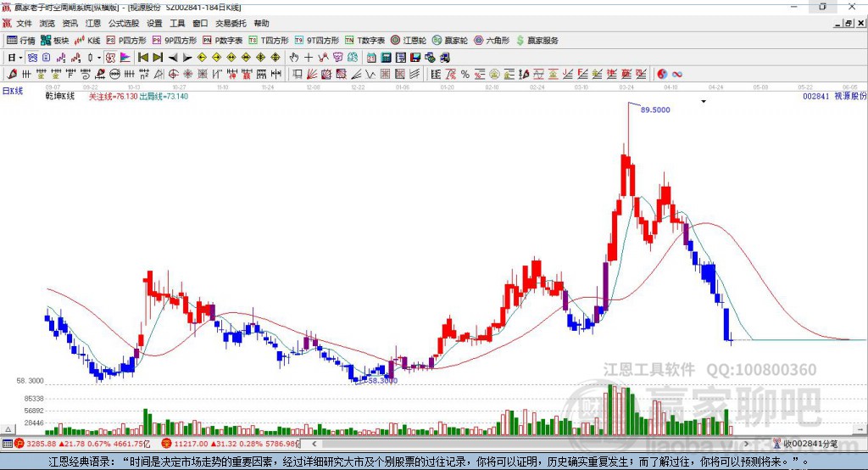Click the 收002841分笔 status entry
This screenshot has height=470, width=868.
[x=805, y=444]
